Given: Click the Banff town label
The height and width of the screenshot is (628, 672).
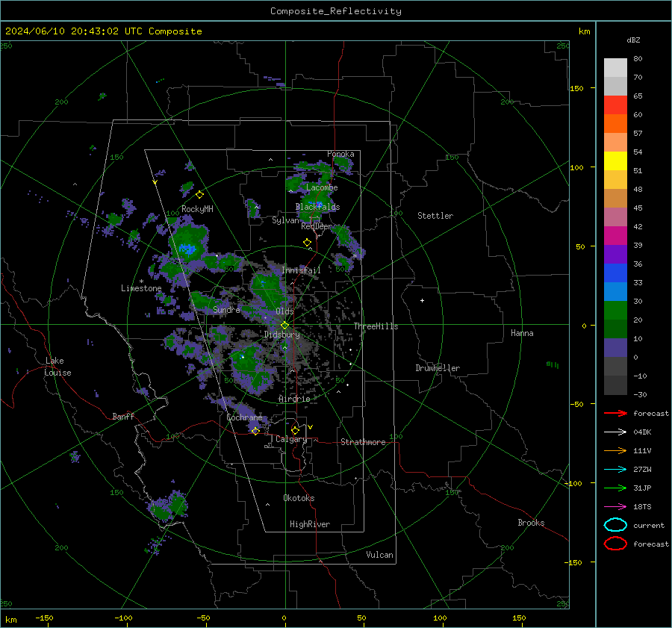Looking at the screenshot, I should [123, 416].
